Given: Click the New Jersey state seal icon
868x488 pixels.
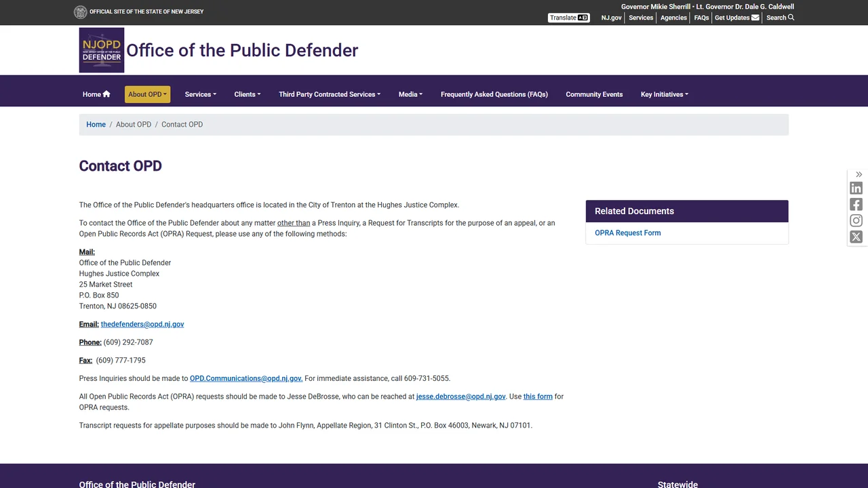Looking at the screenshot, I should point(80,12).
